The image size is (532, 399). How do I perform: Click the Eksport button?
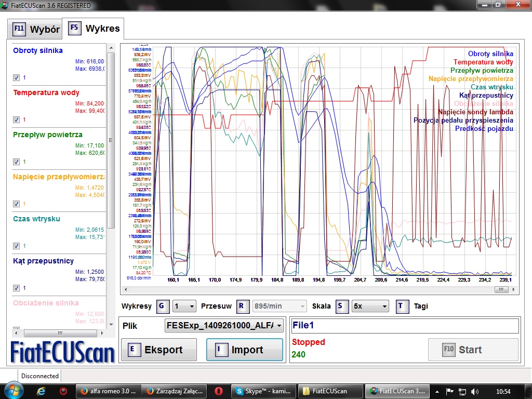tap(159, 350)
